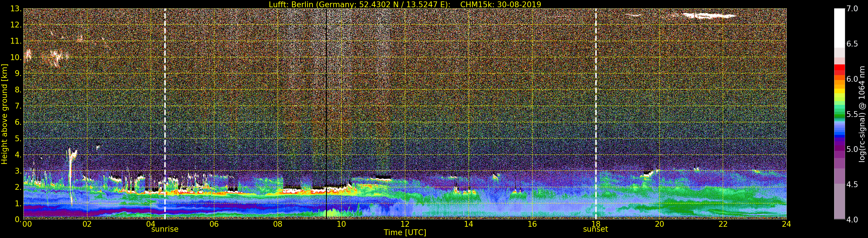
Task: Click the colorbar tick '6.5'
Action: [x=852, y=44]
